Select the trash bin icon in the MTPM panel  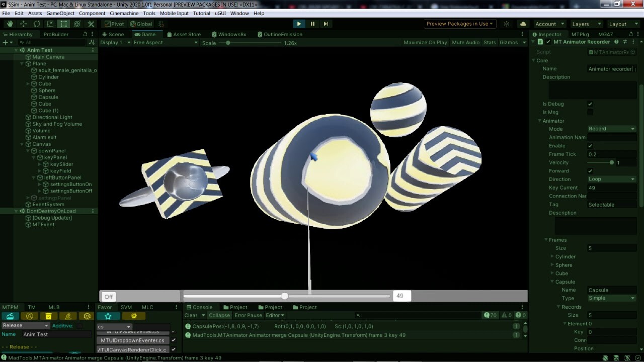coord(49,316)
